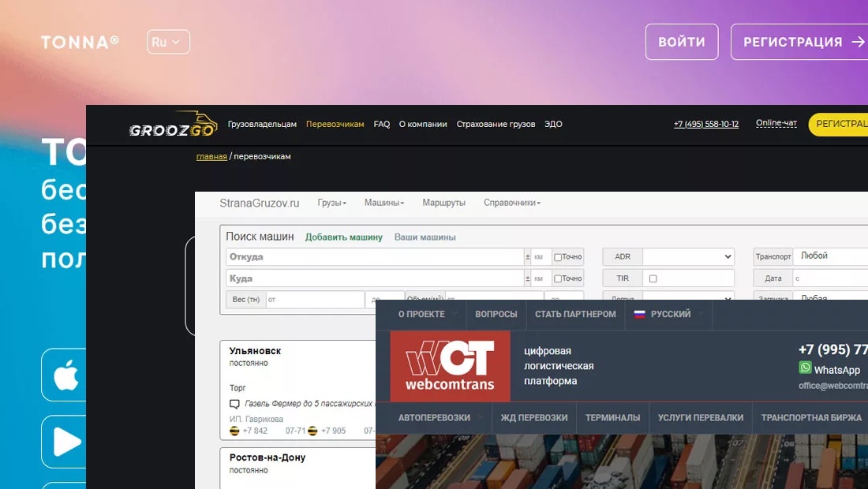Screen dimensions: 868x489
Task: Enable the TIR checkbox
Action: pos(653,278)
